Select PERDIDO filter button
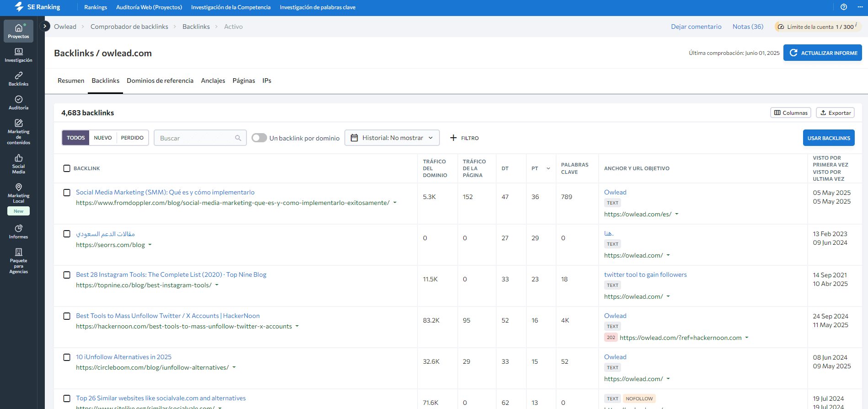The width and height of the screenshot is (868, 409). tap(132, 138)
